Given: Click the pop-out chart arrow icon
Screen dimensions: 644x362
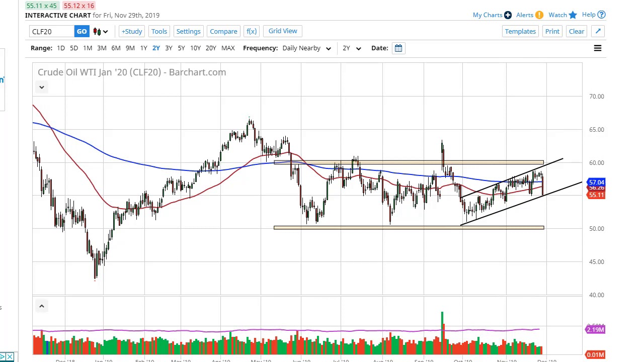Looking at the screenshot, I should (x=598, y=31).
